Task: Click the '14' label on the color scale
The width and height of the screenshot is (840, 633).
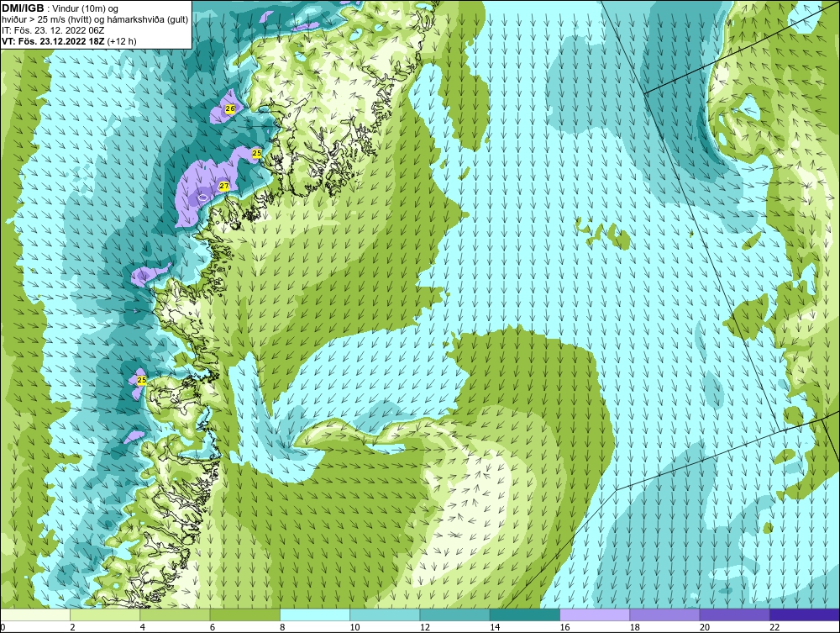Action: (x=495, y=628)
